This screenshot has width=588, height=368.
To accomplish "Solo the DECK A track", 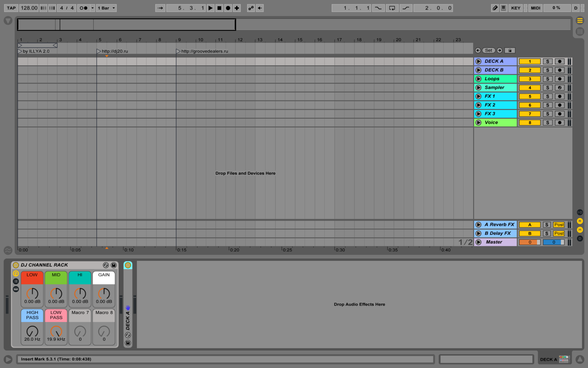I will 548,61.
